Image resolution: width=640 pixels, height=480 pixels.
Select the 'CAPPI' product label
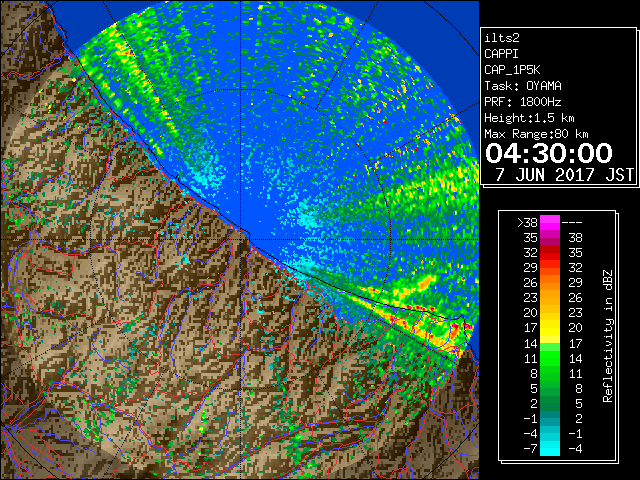(x=502, y=54)
